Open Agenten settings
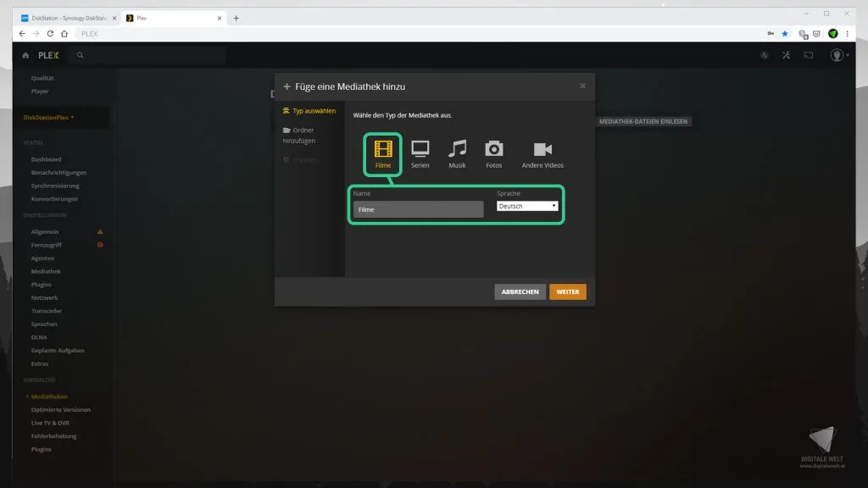The height and width of the screenshot is (488, 868). 42,258
